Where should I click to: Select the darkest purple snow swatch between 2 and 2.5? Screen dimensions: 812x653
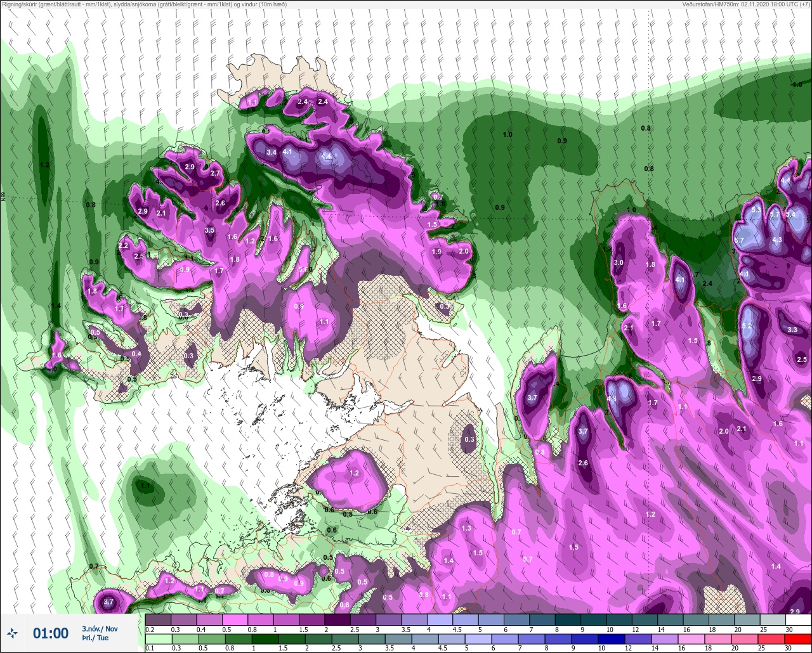337,619
